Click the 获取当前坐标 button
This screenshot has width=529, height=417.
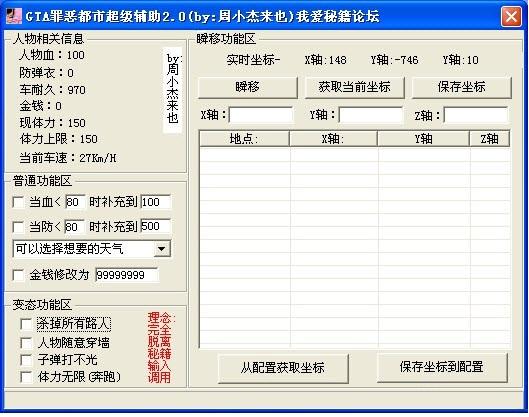coord(354,87)
